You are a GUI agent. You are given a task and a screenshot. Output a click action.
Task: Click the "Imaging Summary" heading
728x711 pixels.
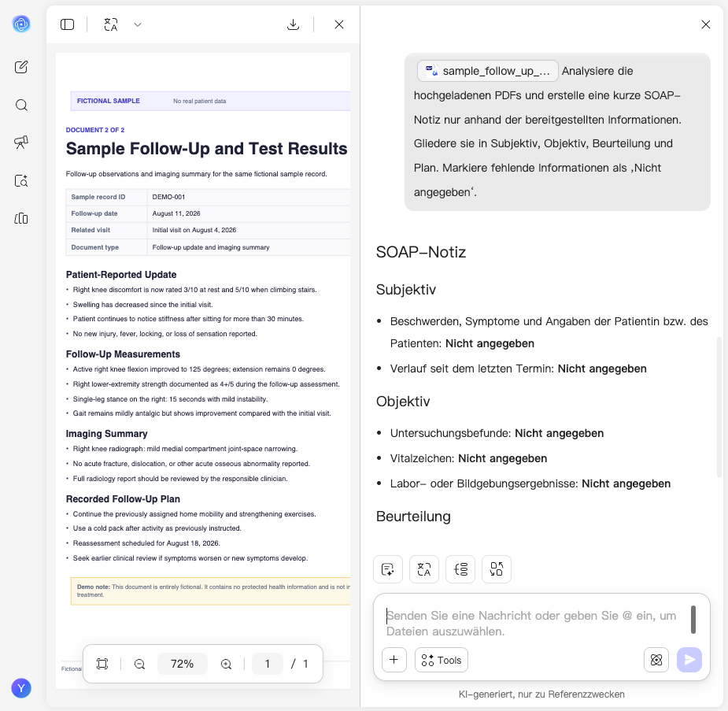pos(107,434)
